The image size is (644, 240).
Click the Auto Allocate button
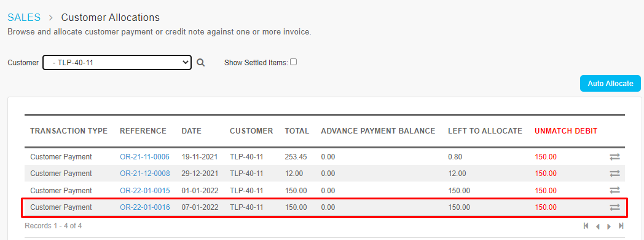(x=610, y=84)
